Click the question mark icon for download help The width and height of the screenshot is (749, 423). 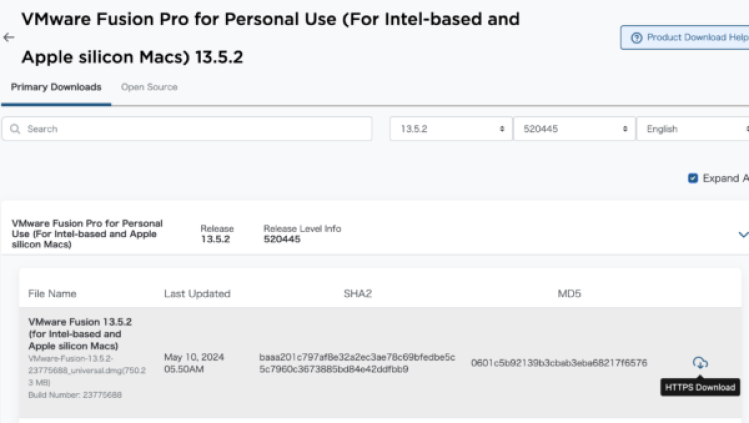tap(636, 38)
